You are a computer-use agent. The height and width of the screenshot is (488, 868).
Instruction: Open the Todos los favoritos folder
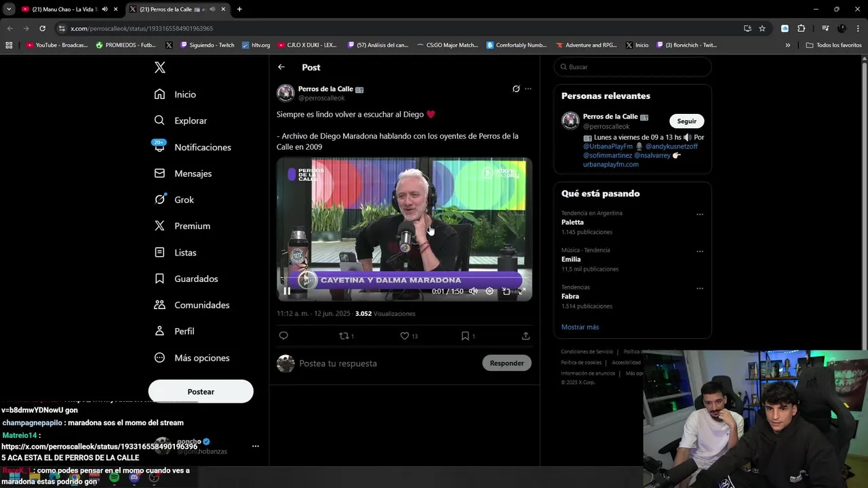pos(833,45)
